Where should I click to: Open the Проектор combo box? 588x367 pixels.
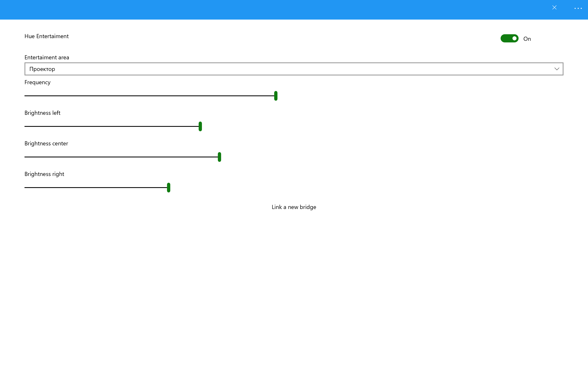tap(294, 69)
